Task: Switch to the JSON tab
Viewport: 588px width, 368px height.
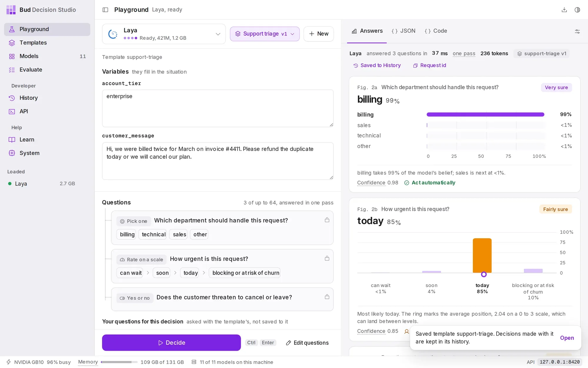Action: coord(403,31)
